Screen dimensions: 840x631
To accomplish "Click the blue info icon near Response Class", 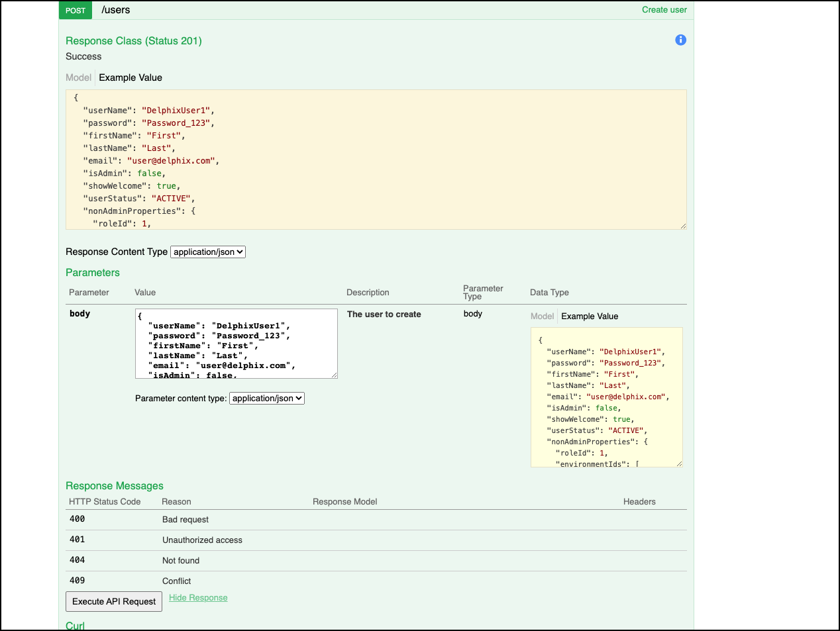I will point(680,40).
